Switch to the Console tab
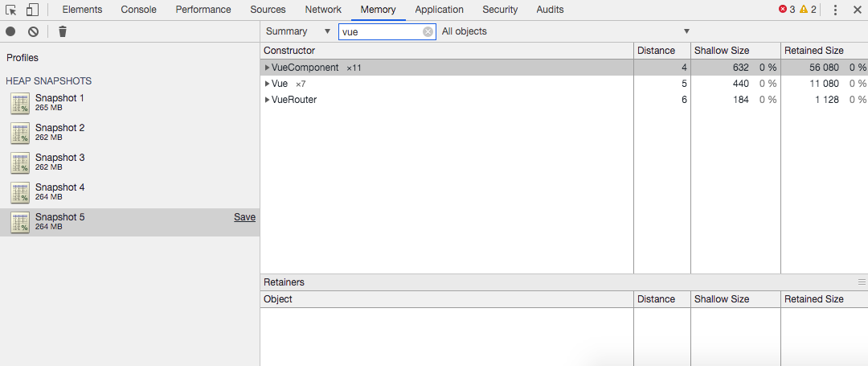Image resolution: width=868 pixels, height=366 pixels. click(138, 10)
